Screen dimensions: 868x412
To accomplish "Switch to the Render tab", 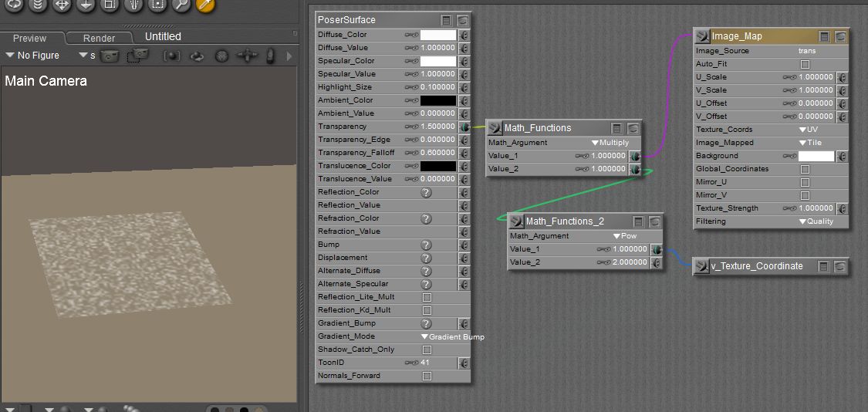I will tap(99, 39).
